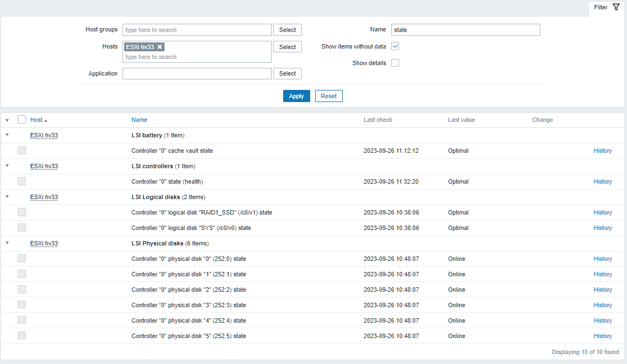This screenshot has height=364, width=627.
Task: Check the physical disk "4" checkbox
Action: pyautogui.click(x=22, y=320)
